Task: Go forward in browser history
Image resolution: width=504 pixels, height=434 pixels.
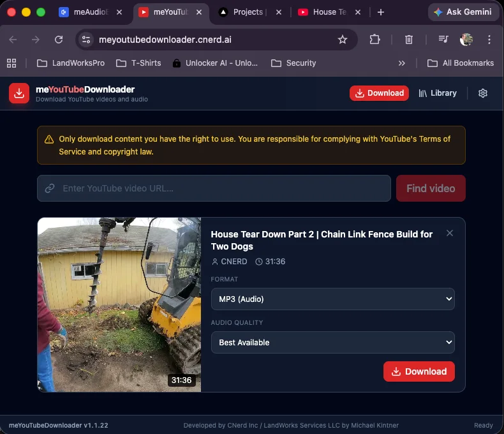Action: pyautogui.click(x=36, y=40)
